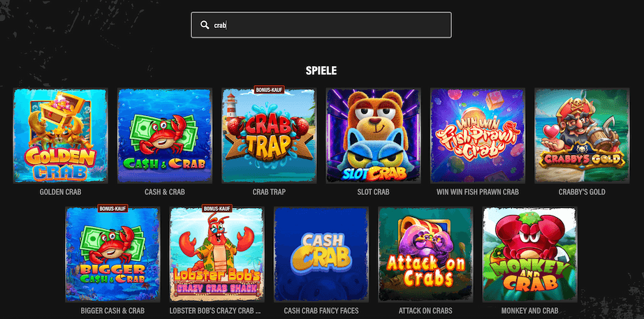This screenshot has width=644, height=319.
Task: Click the 'CRABBY'S GOLD' caption text
Action: click(x=582, y=192)
